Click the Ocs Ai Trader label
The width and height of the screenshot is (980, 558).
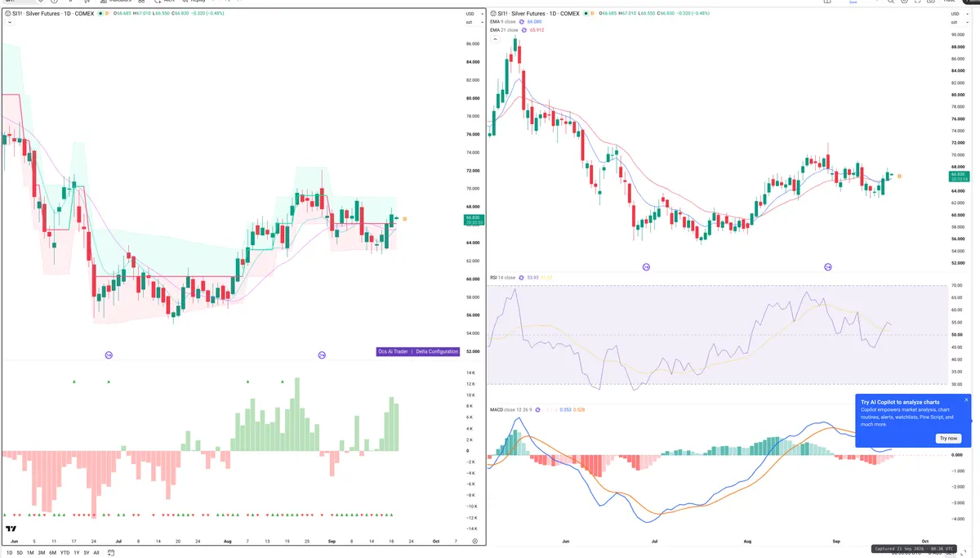tap(393, 351)
